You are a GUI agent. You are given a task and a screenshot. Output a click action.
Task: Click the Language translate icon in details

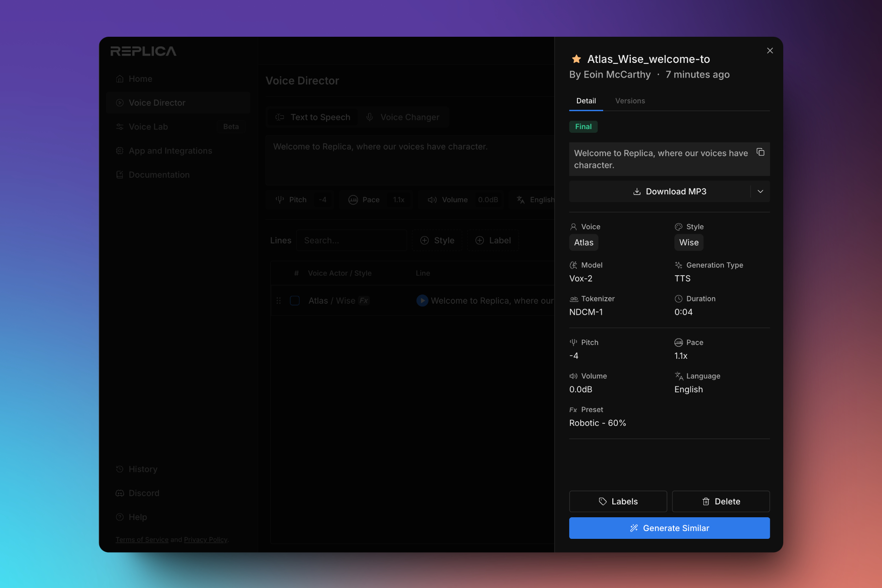679,376
